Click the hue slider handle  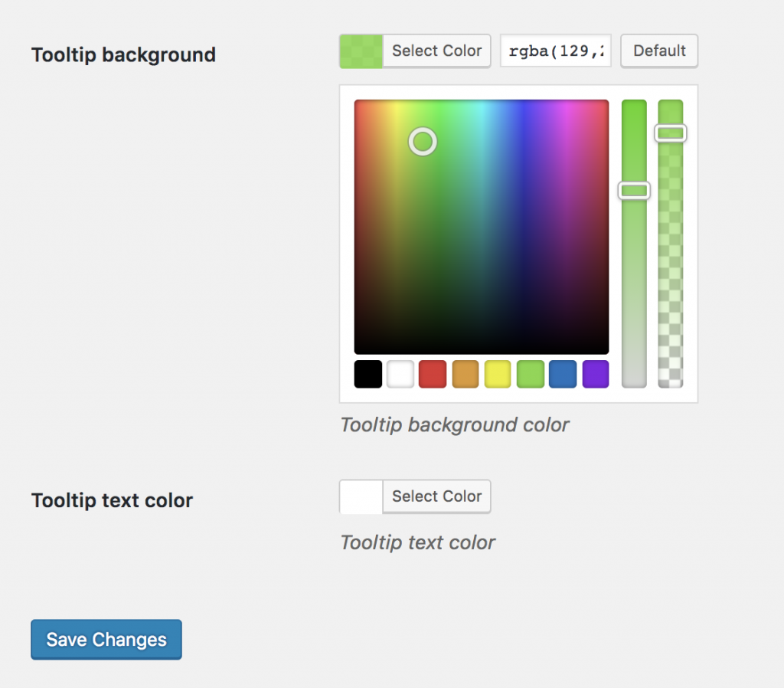pos(634,190)
